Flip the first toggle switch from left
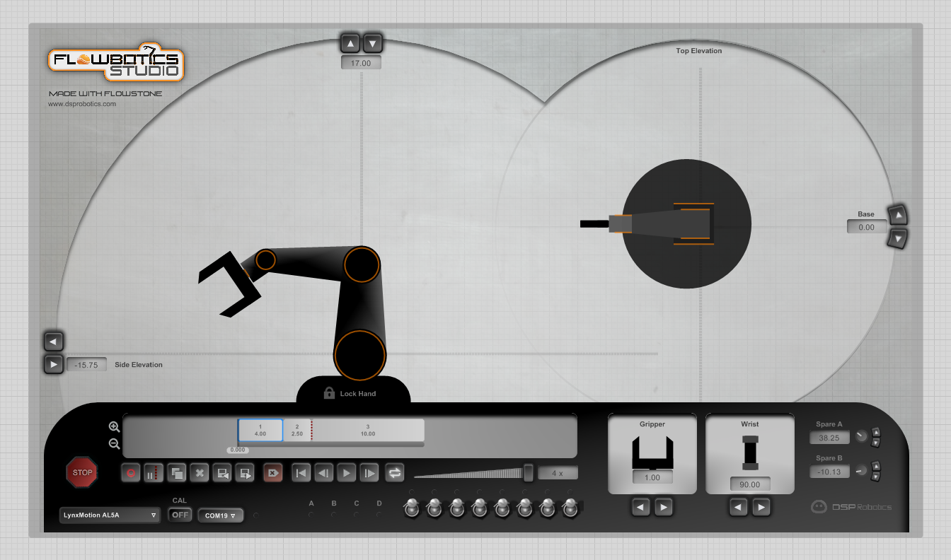The width and height of the screenshot is (951, 560). pyautogui.click(x=411, y=508)
